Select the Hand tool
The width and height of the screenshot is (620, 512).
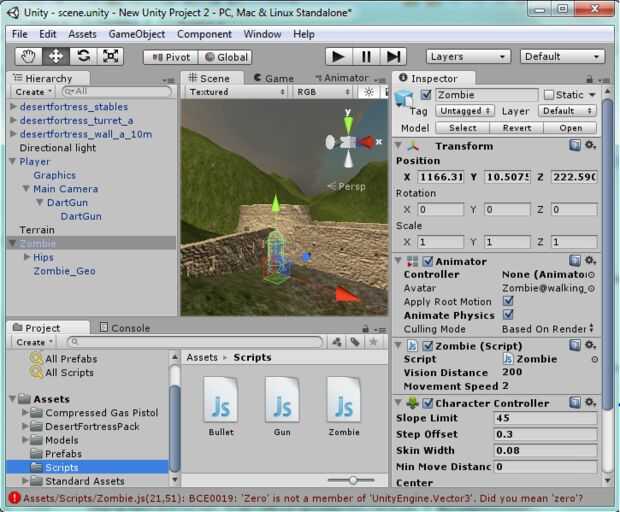coord(29,57)
